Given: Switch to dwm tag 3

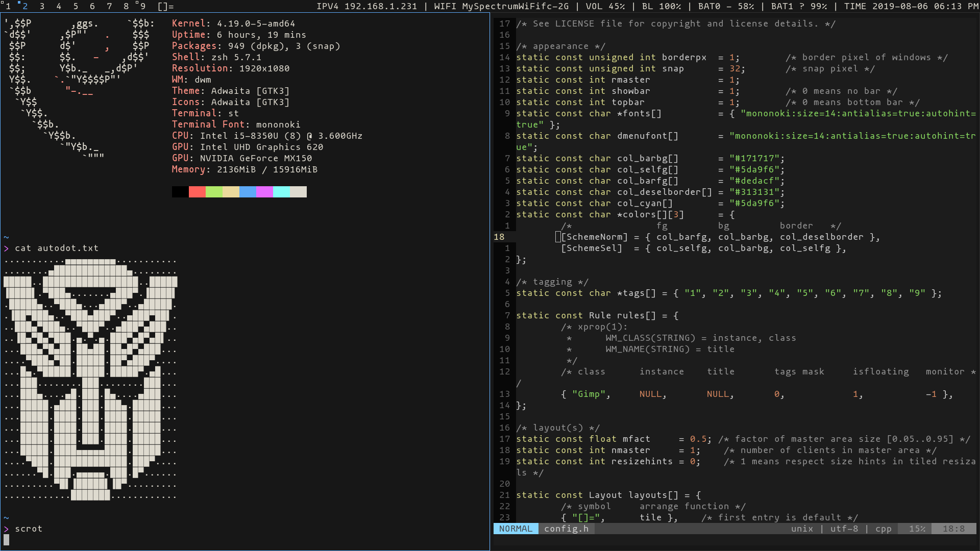Looking at the screenshot, I should (x=42, y=6).
